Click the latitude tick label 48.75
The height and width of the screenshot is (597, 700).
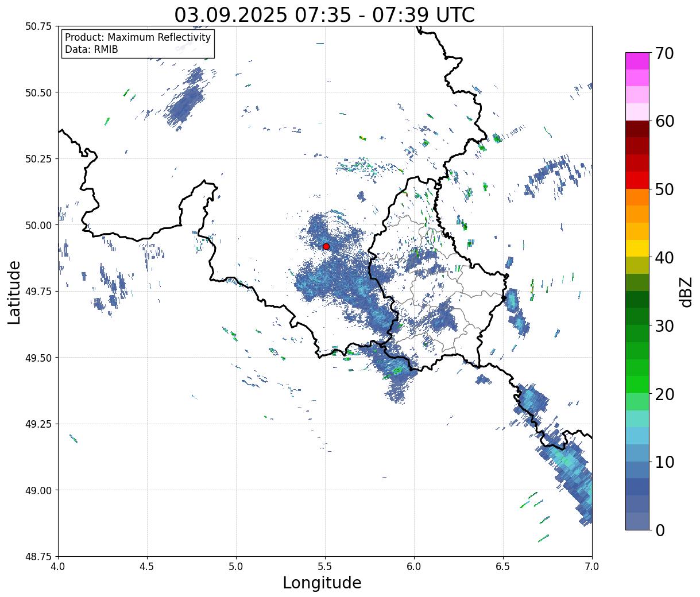pos(38,556)
